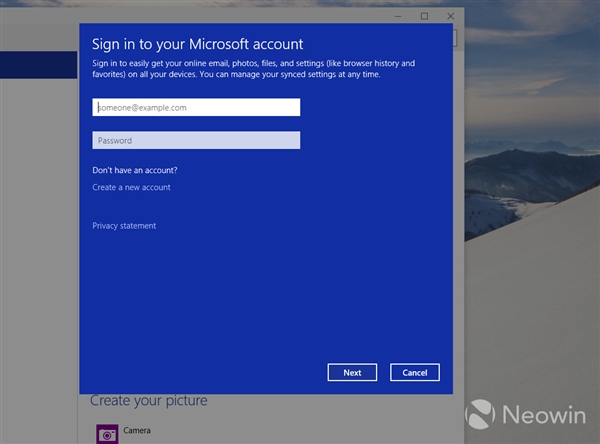Viewport: 600px width, 444px height.
Task: Select the highlighted dark blue sidebar item
Action: point(39,65)
